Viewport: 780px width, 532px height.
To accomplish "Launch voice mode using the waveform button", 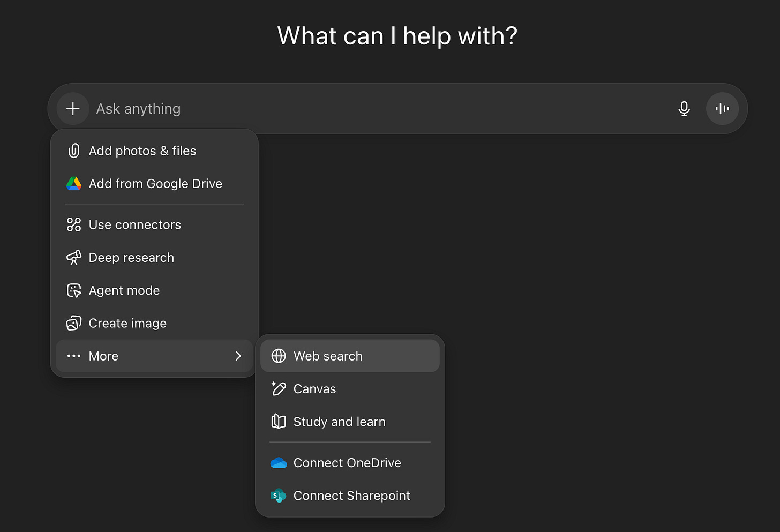I will pos(722,109).
